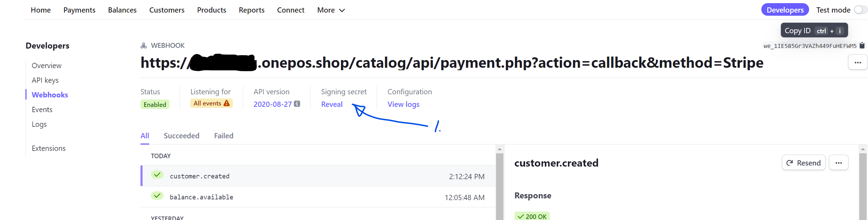Copy webhook ID using the clipboard icon
Image resolution: width=868 pixels, height=220 pixels.
[862, 45]
